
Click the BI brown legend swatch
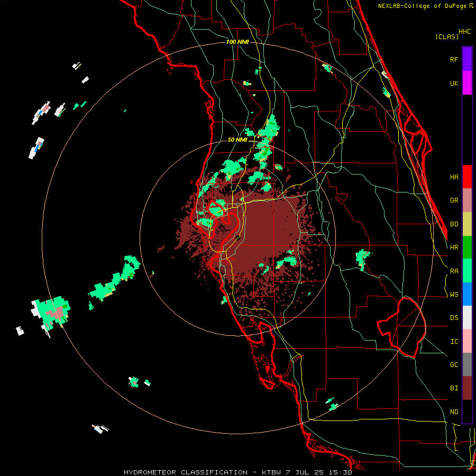click(467, 388)
